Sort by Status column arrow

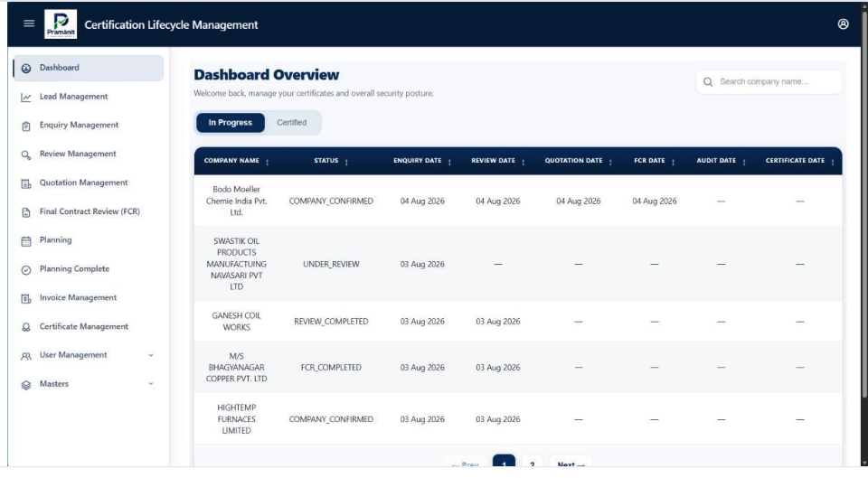tap(346, 162)
